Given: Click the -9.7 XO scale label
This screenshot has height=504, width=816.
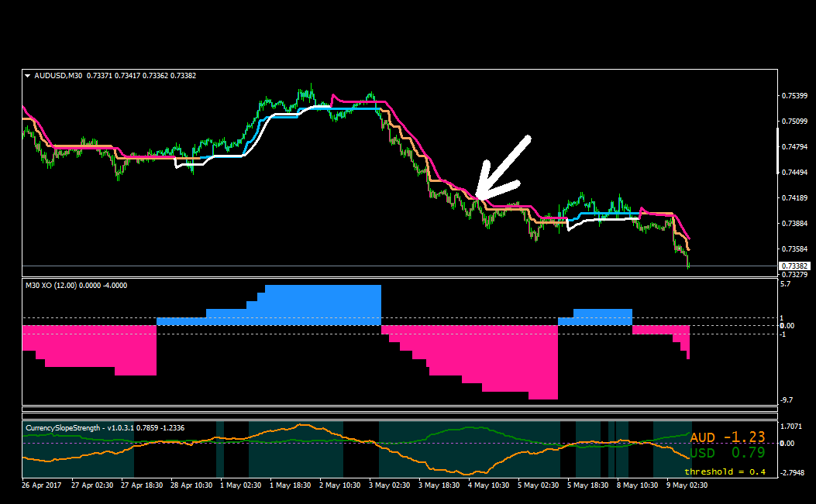Looking at the screenshot, I should [787, 400].
